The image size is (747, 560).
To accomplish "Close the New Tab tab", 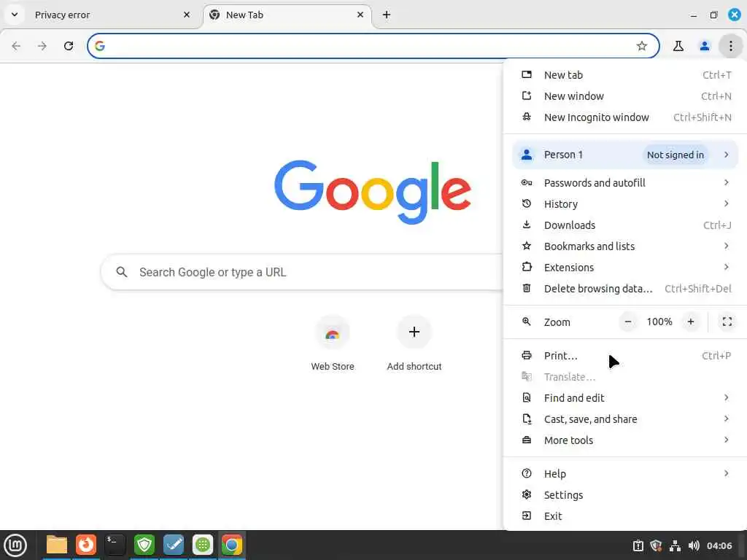I will [x=360, y=15].
